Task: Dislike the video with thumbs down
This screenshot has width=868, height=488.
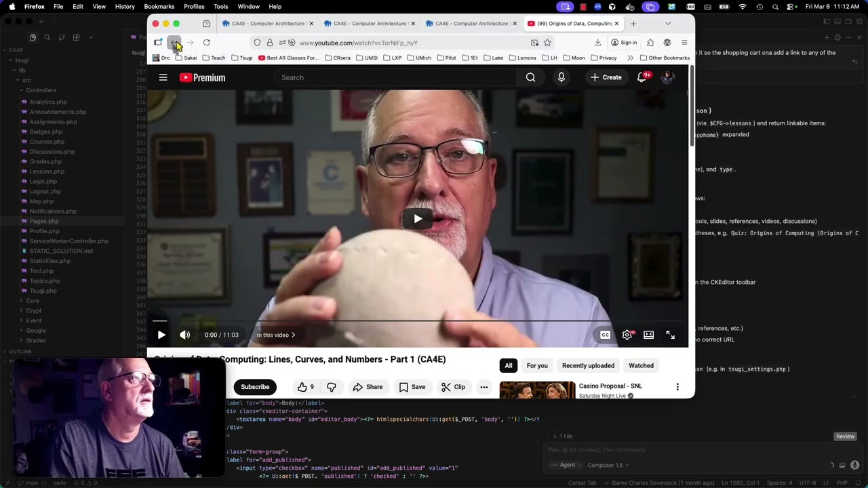Action: (x=332, y=387)
